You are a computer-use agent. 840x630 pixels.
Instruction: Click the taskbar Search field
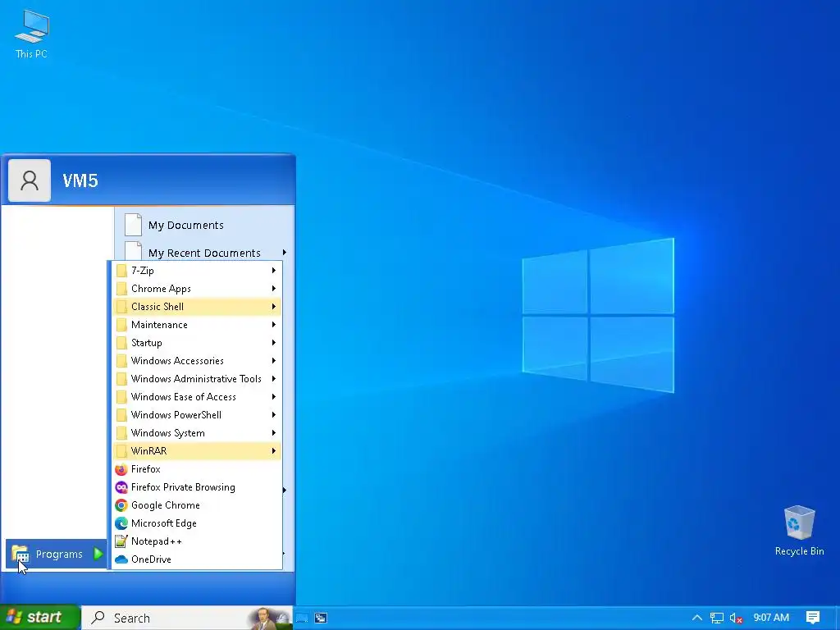pos(187,618)
